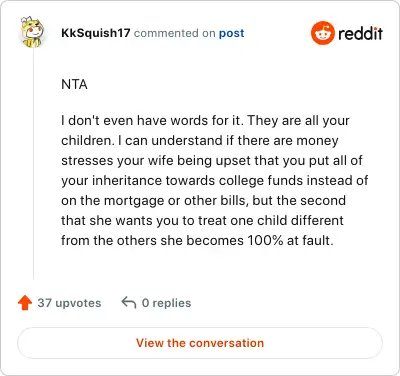Click the "commented on" gray text
Image resolution: width=400 pixels, height=376 pixels.
coord(175,33)
